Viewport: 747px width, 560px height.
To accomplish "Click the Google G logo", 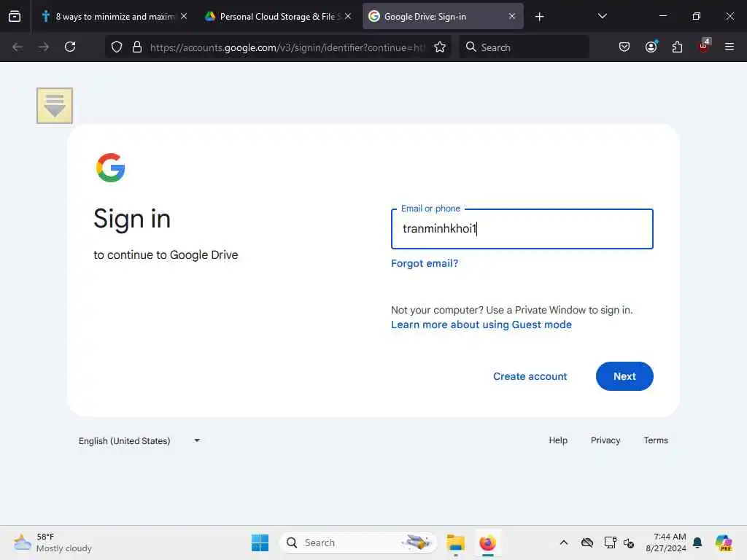I will [x=111, y=168].
